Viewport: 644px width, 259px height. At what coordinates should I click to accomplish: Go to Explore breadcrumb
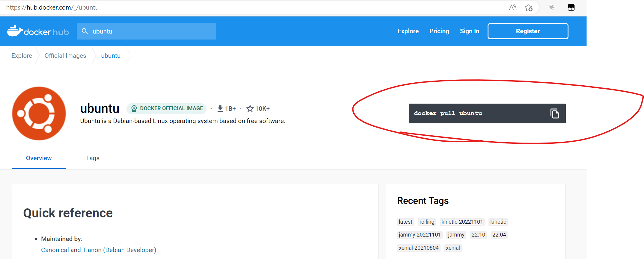(x=22, y=56)
